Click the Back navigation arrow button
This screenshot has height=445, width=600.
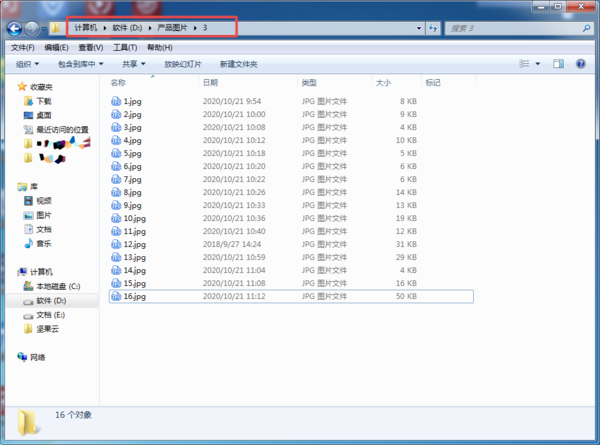tap(15, 27)
